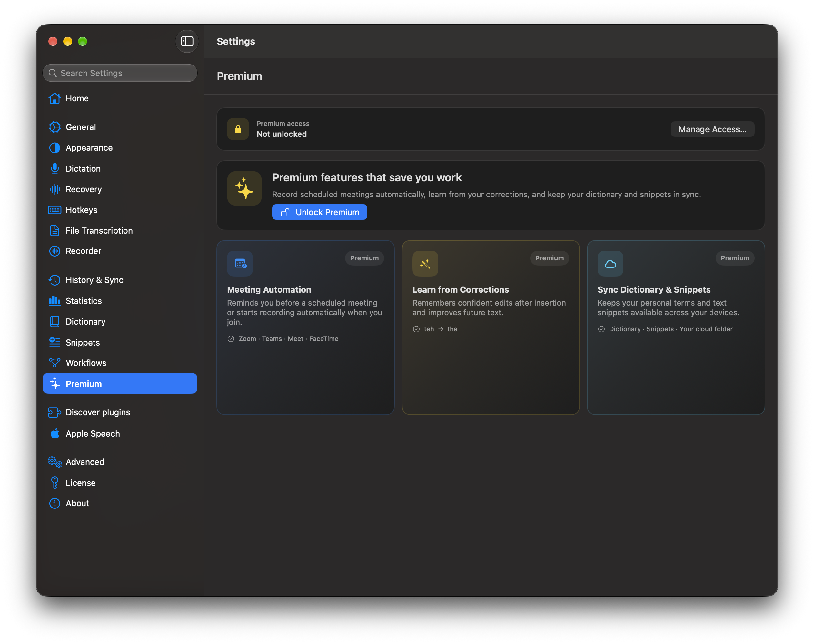Click the Discover plugins puzzle icon
The image size is (814, 644).
coord(55,412)
